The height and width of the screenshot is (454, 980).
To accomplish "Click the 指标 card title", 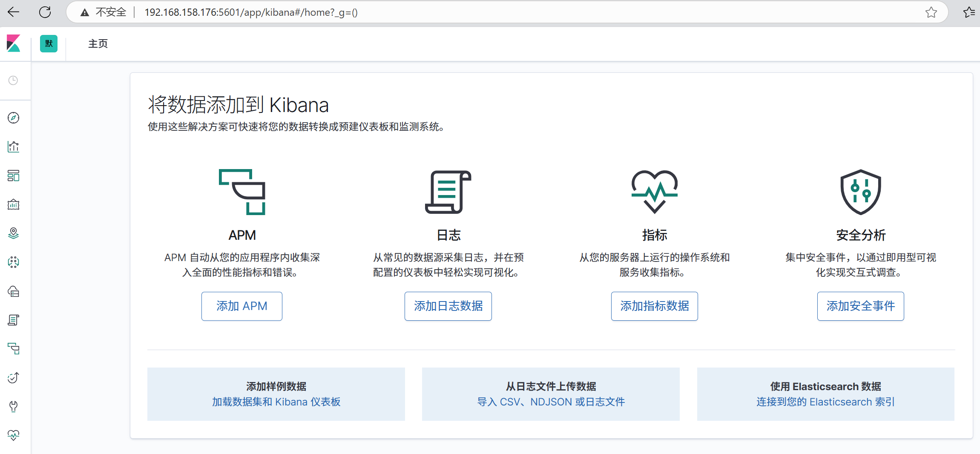I will 655,235.
